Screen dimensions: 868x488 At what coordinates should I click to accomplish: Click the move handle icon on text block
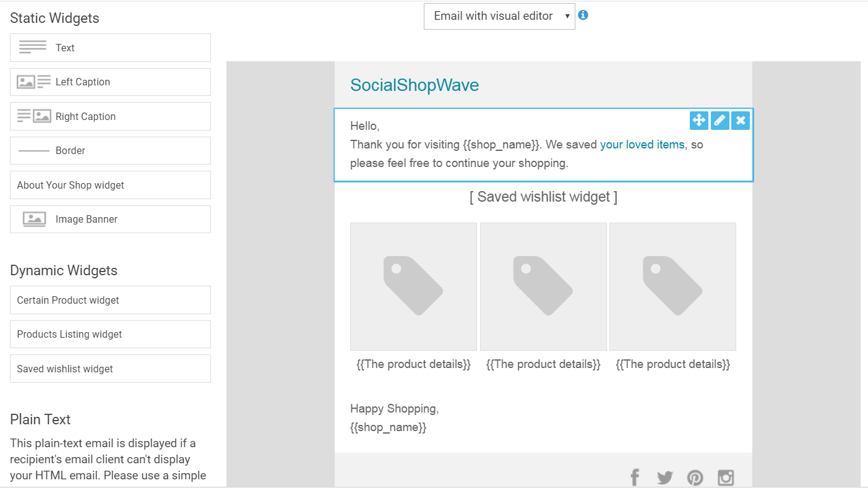point(698,121)
